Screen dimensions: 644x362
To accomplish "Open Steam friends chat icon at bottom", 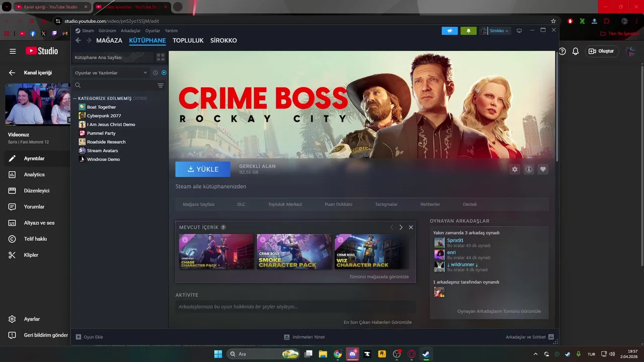I will [551, 337].
